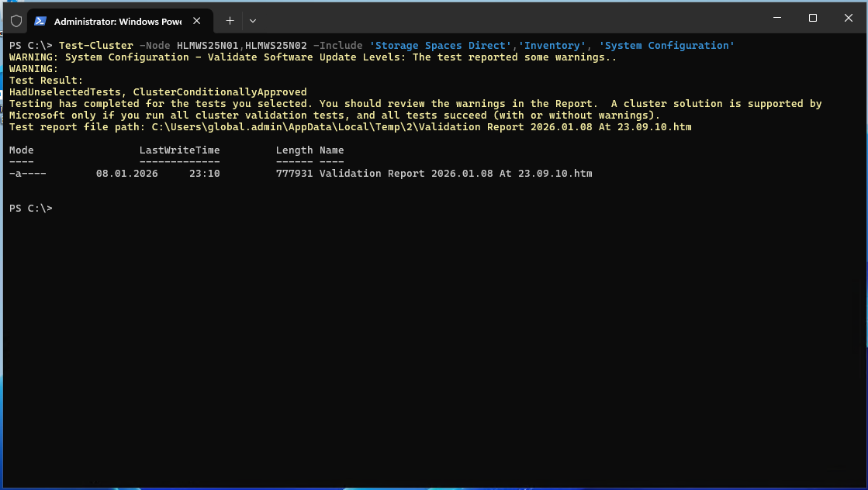
Task: Click the Validation Report file name in listing
Action: pyautogui.click(x=455, y=174)
